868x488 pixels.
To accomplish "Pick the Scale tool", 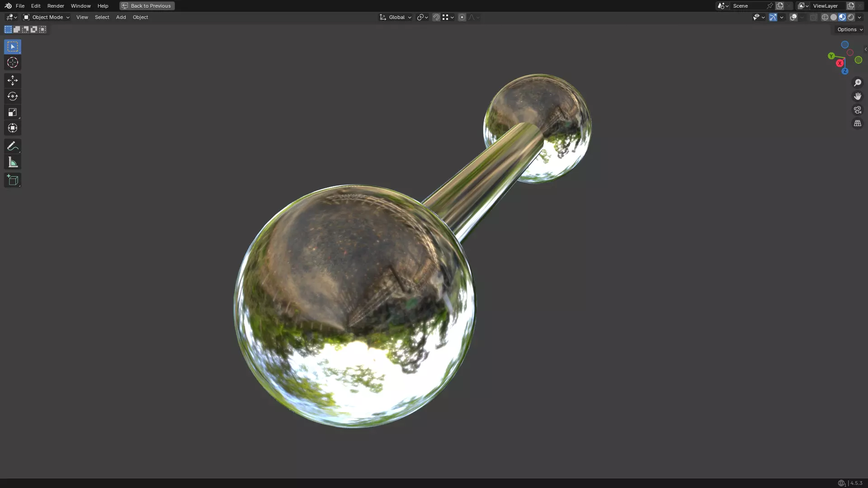I will [13, 112].
